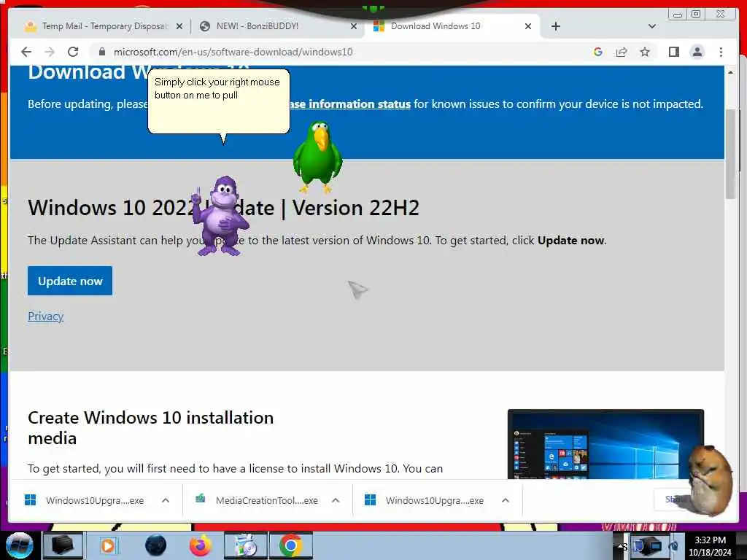Expand options for MediaCreationTool....exe download
This screenshot has width=747, height=560.
coord(336,500)
